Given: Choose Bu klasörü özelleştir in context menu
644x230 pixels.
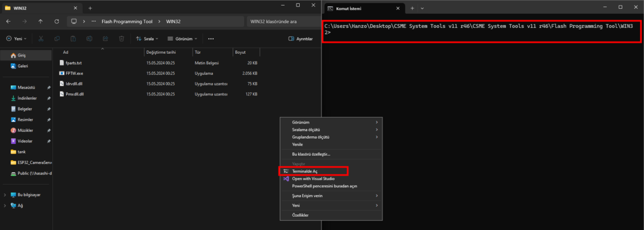Looking at the screenshot, I should pyautogui.click(x=331, y=154).
